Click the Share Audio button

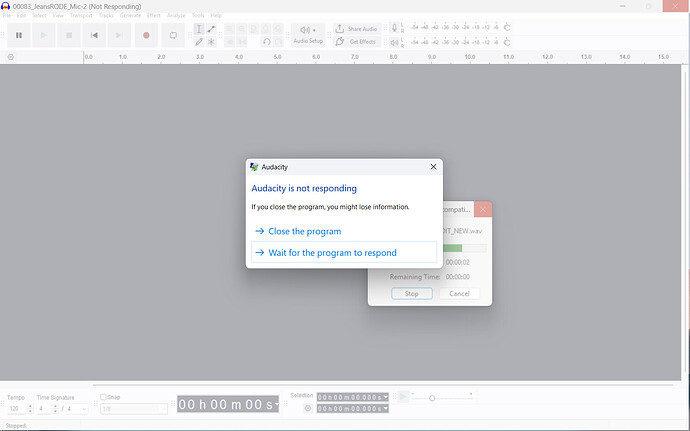pos(357,29)
